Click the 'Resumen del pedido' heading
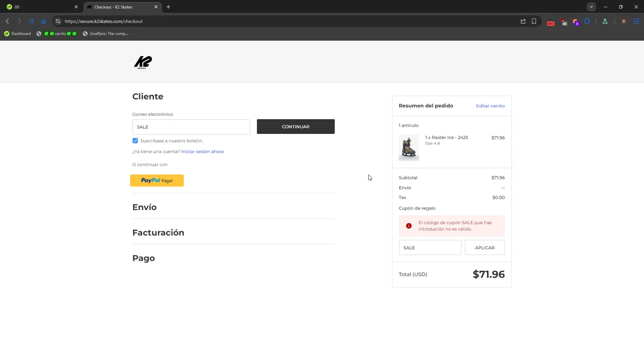Image resolution: width=644 pixels, height=349 pixels. 426,106
